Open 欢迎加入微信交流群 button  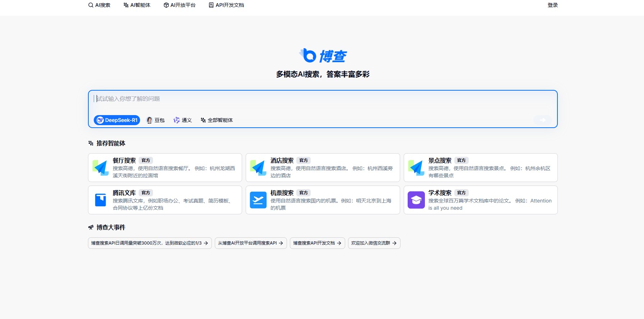tap(374, 243)
